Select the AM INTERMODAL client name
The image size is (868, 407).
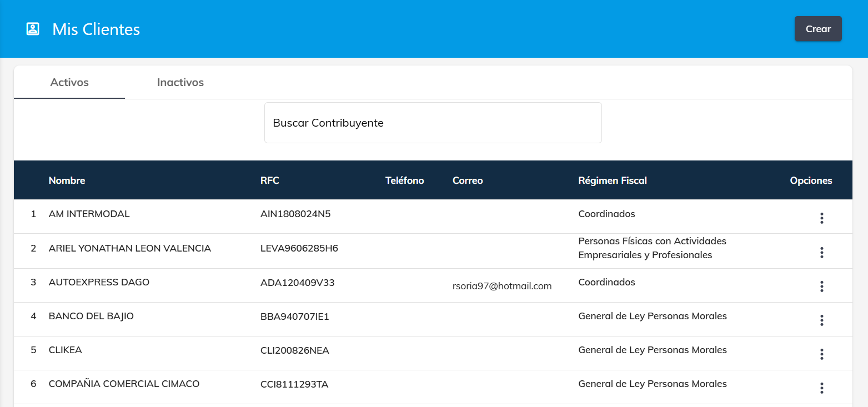[x=89, y=214]
